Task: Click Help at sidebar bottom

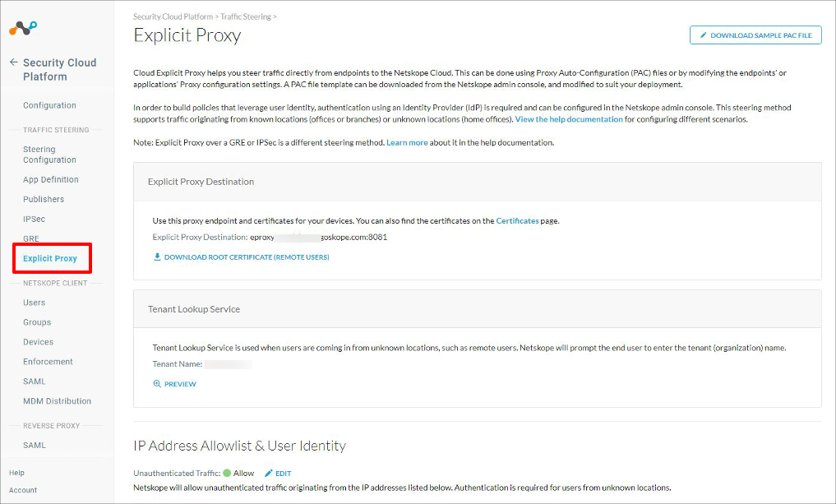Action: click(16, 473)
